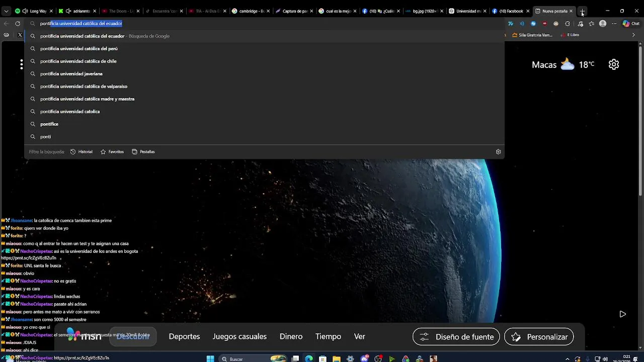644x362 pixels.
Task: Click the Diseño de fuente button
Action: pyautogui.click(x=456, y=337)
